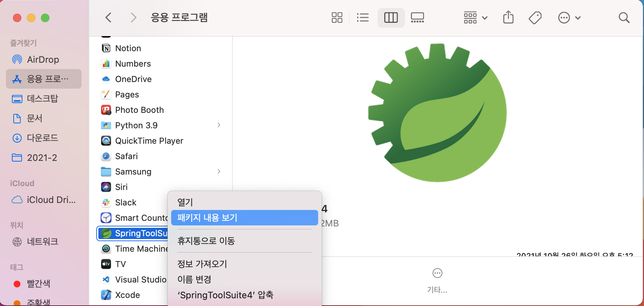This screenshot has width=644, height=306.
Task: Select the QuickTime Player icon
Action: (106, 141)
